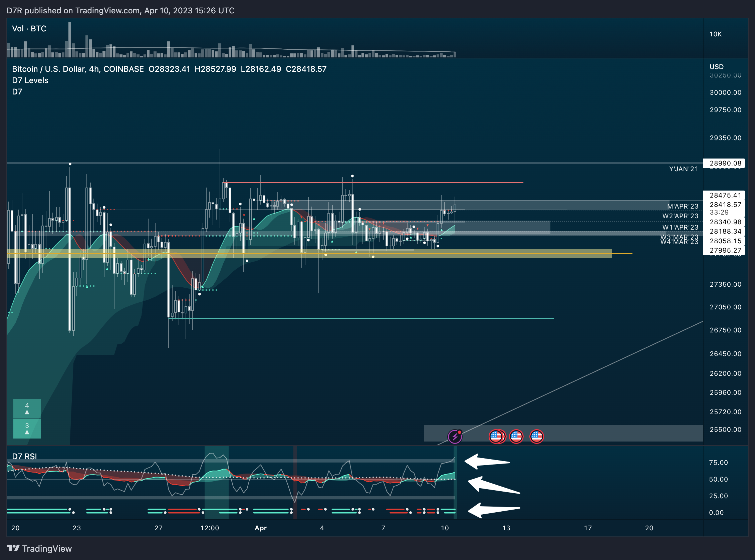Click the 26200.00 price axis tick
The width and height of the screenshot is (755, 560).
[x=726, y=373]
